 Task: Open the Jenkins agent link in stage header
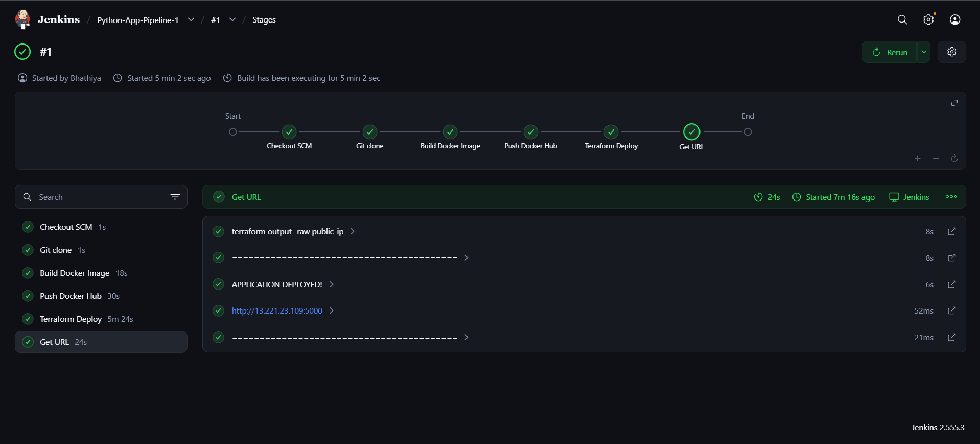coord(909,197)
